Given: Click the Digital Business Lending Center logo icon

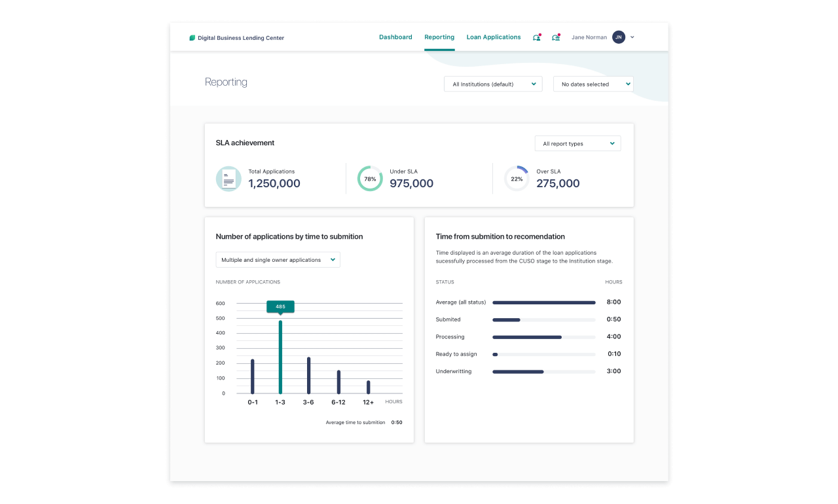Looking at the screenshot, I should pyautogui.click(x=191, y=37).
